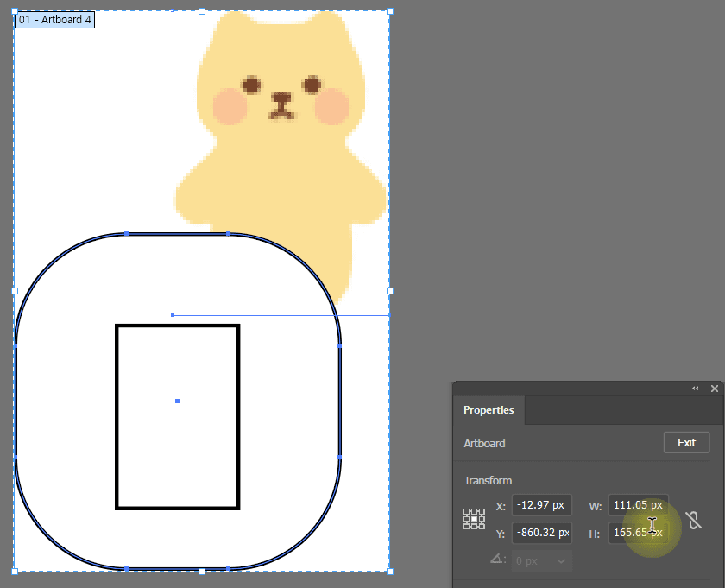Click the 01 - Artboard 4 label

[x=54, y=20]
